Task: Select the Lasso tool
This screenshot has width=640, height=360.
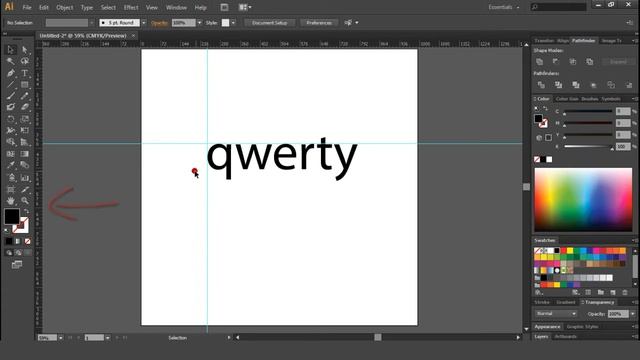Action: point(24,61)
